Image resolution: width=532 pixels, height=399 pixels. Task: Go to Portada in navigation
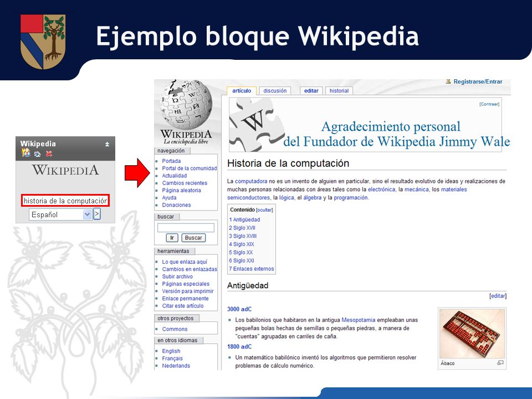pos(171,161)
